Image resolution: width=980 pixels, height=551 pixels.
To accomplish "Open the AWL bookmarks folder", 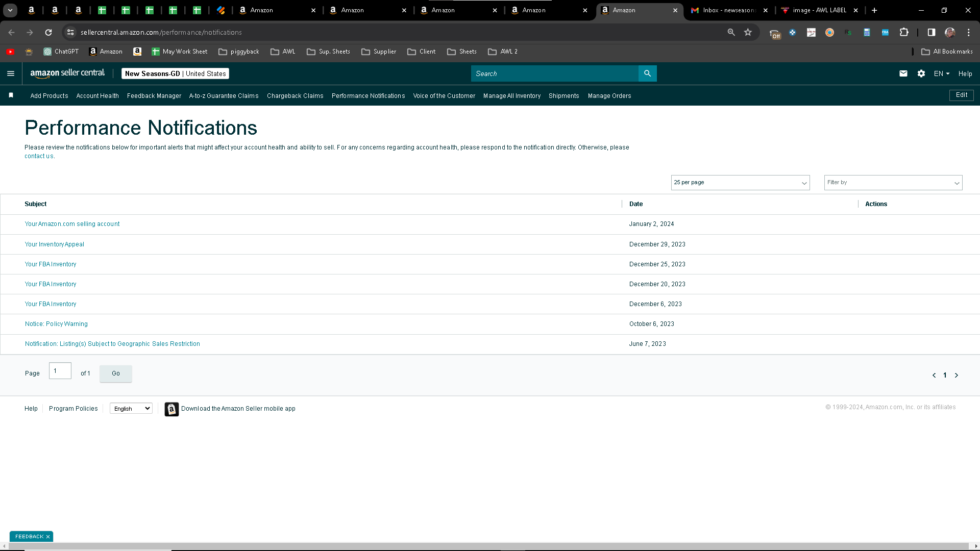I will 283,52.
